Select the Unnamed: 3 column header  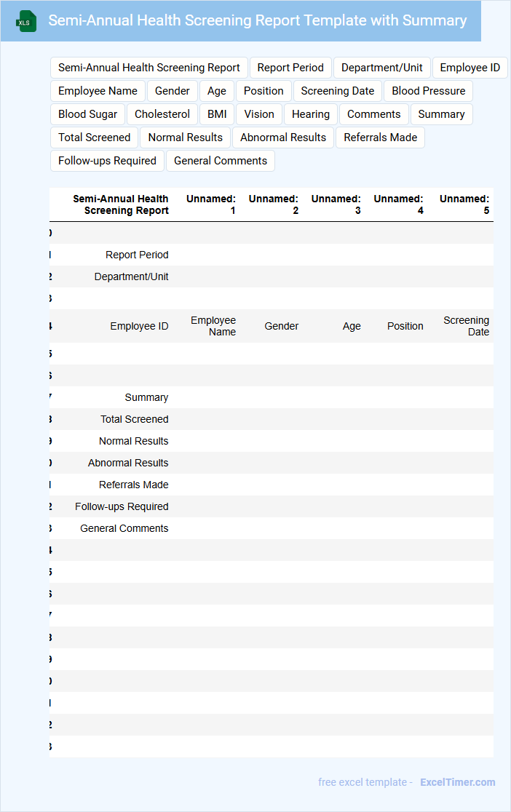336,204
